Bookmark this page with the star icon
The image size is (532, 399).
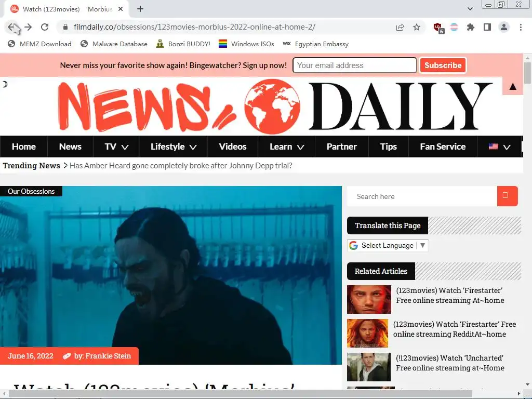(x=417, y=27)
